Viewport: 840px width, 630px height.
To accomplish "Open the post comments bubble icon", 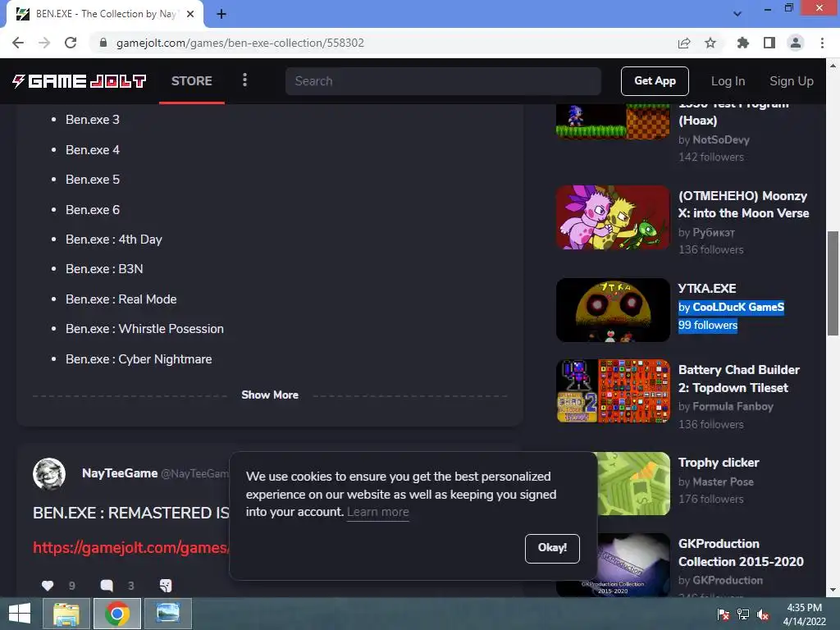I will coord(107,586).
